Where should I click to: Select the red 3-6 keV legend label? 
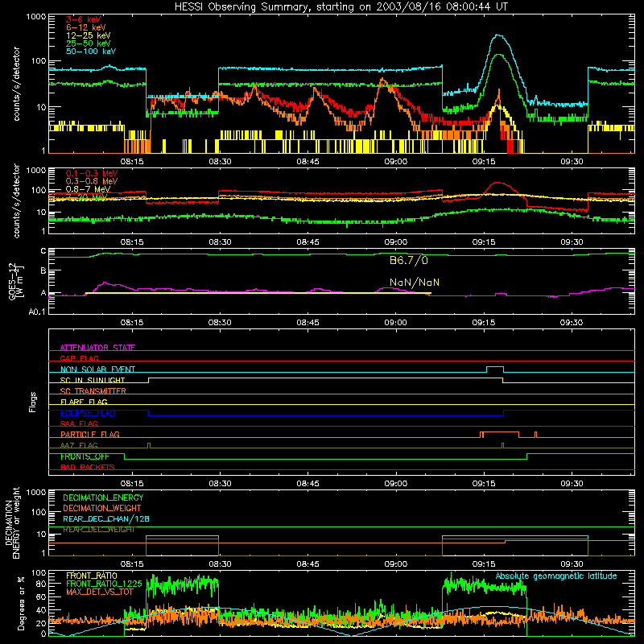[84, 19]
